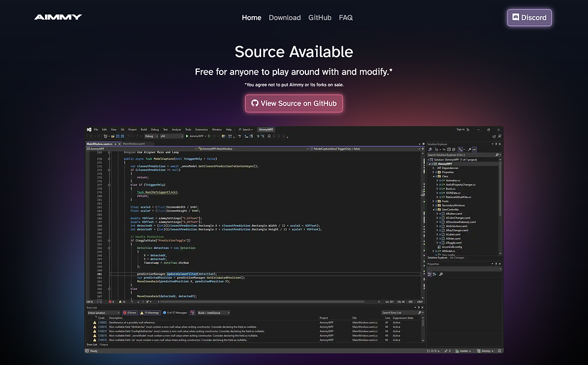Click the Save file toolbar icon
The height and width of the screenshot is (365, 588).
pyautogui.click(x=118, y=136)
